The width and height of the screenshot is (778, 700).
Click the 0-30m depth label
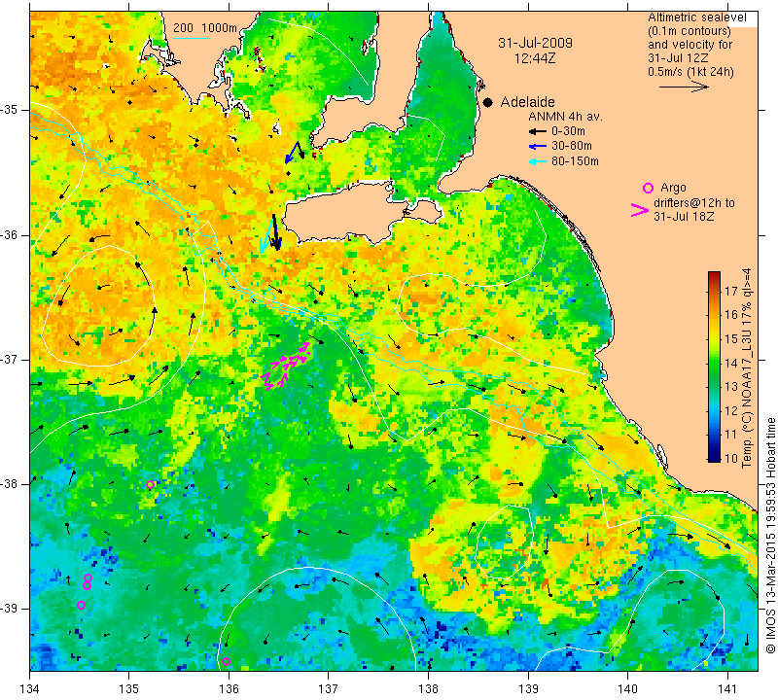568,131
